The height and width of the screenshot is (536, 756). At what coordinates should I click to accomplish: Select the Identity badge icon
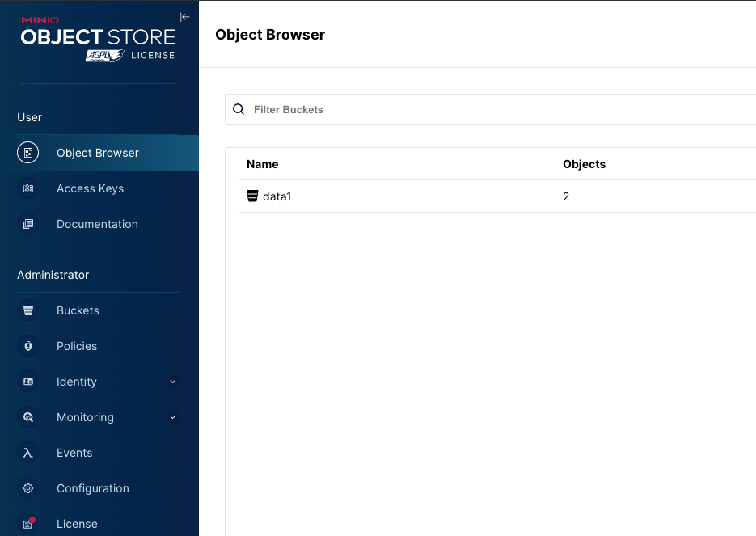[x=27, y=382]
